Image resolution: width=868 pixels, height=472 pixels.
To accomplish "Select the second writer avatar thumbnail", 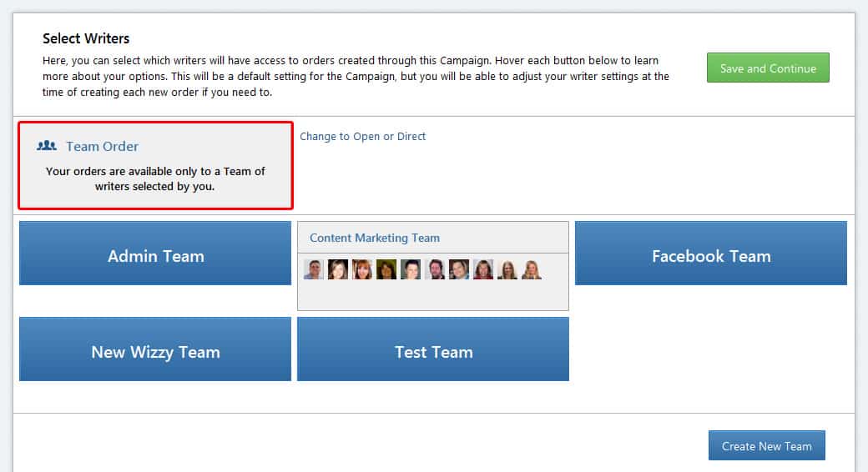I will point(338,269).
